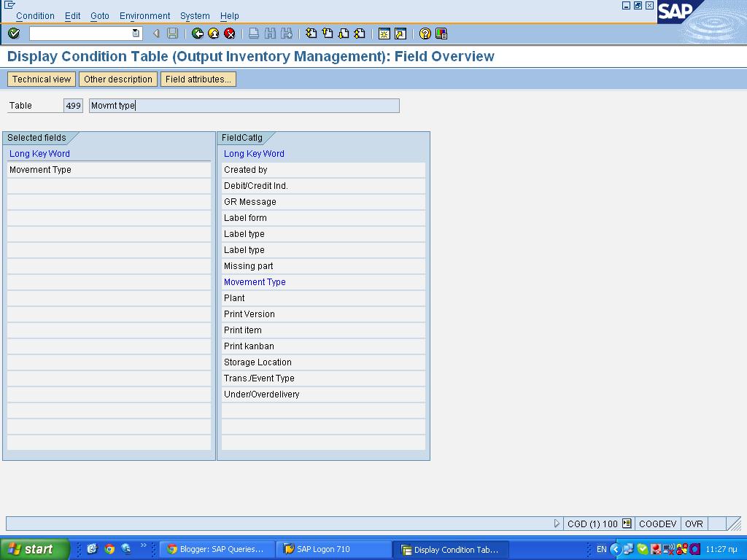Click the yellow Exit arrow icon
This screenshot has width=747, height=560.
click(214, 34)
